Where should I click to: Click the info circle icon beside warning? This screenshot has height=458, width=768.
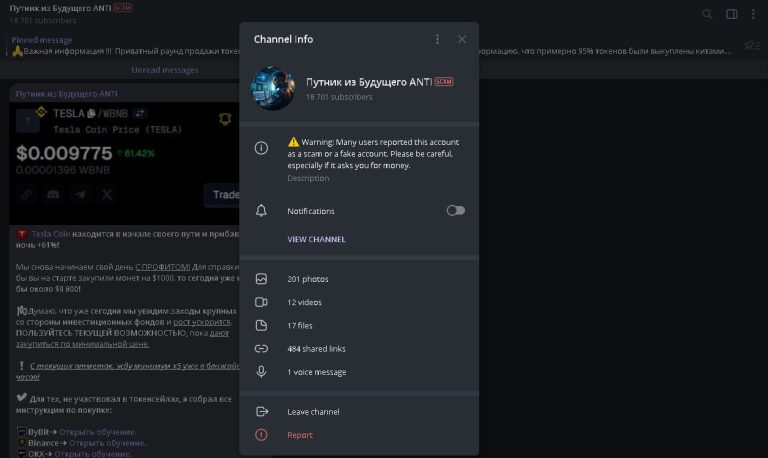click(x=261, y=148)
